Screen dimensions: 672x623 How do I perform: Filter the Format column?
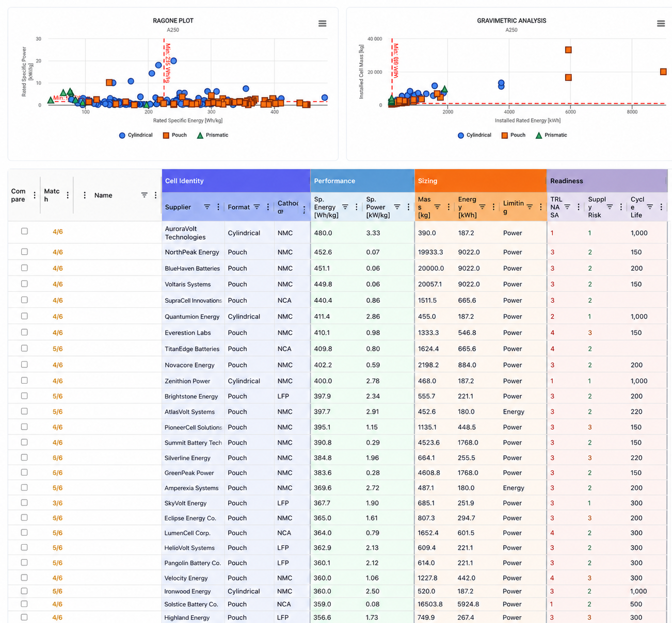coord(257,207)
